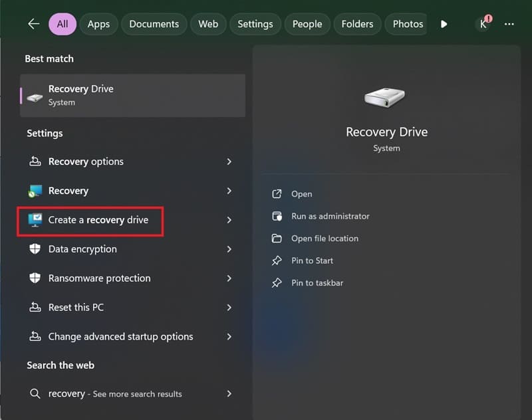Click the Create a recovery drive icon

point(35,220)
